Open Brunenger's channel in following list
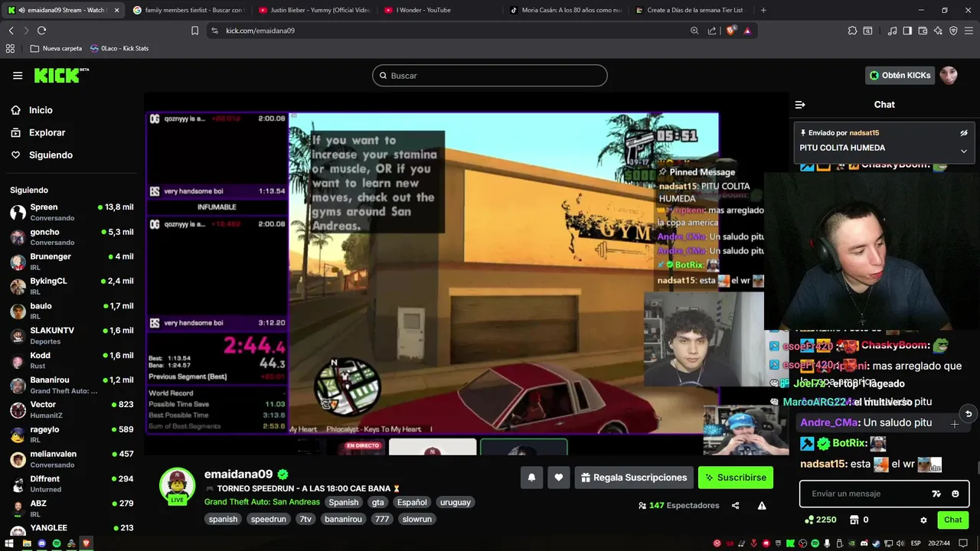 [x=72, y=261]
